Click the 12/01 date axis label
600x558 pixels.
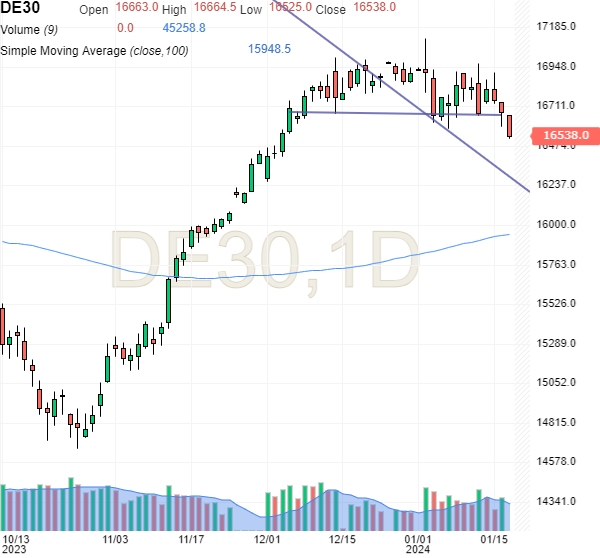click(266, 540)
